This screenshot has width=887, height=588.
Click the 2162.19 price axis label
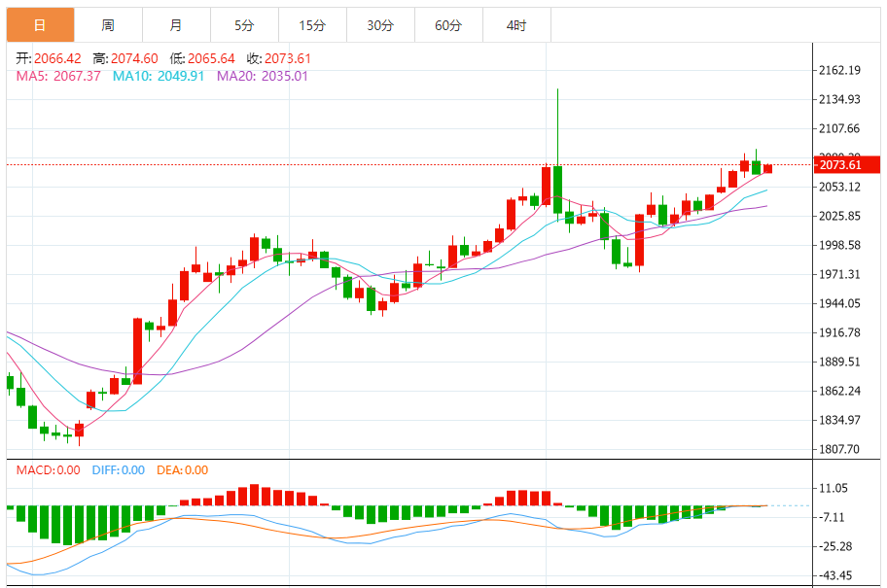[839, 70]
